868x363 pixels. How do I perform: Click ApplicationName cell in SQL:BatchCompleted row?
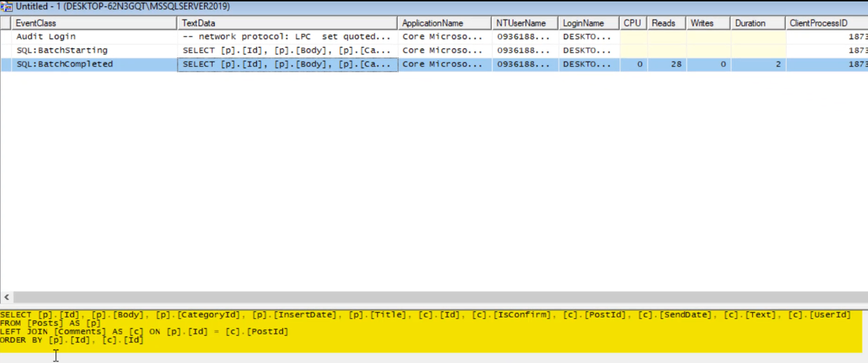[445, 64]
